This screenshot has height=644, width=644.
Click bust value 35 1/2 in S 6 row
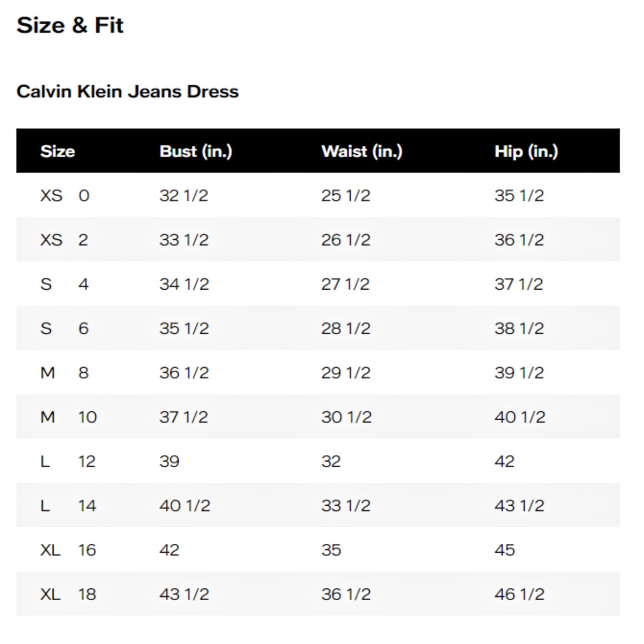pos(184,328)
